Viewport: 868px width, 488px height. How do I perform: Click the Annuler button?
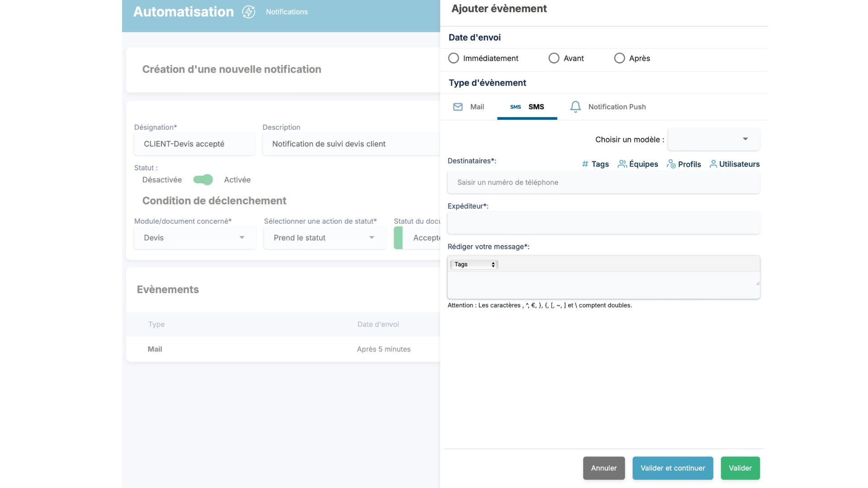tap(604, 468)
